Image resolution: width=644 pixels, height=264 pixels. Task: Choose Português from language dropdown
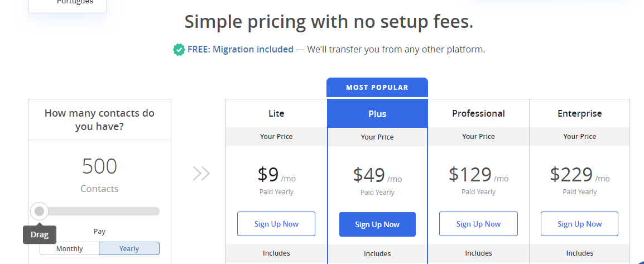[75, 2]
